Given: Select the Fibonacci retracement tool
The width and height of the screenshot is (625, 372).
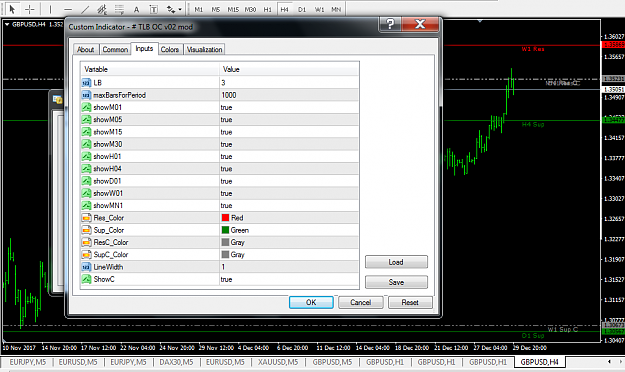Looking at the screenshot, I should coord(119,9).
